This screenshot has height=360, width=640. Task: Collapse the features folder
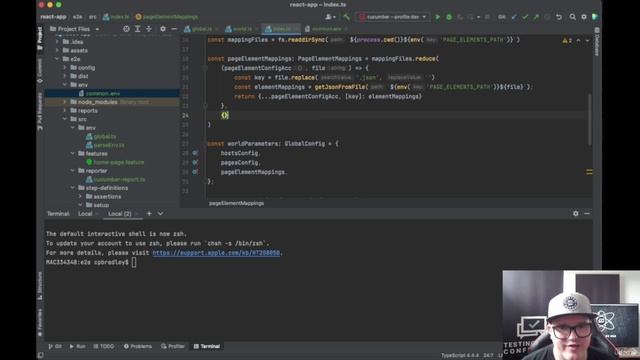(x=73, y=153)
